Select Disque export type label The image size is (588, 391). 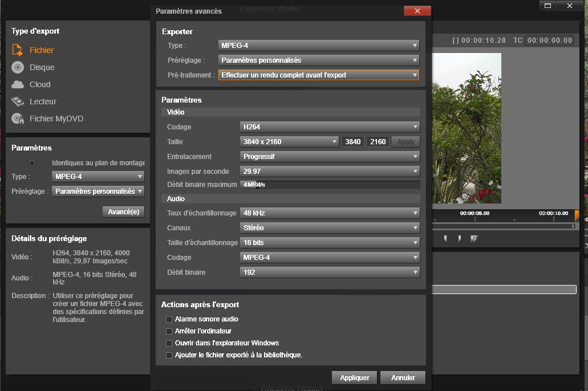click(x=42, y=67)
